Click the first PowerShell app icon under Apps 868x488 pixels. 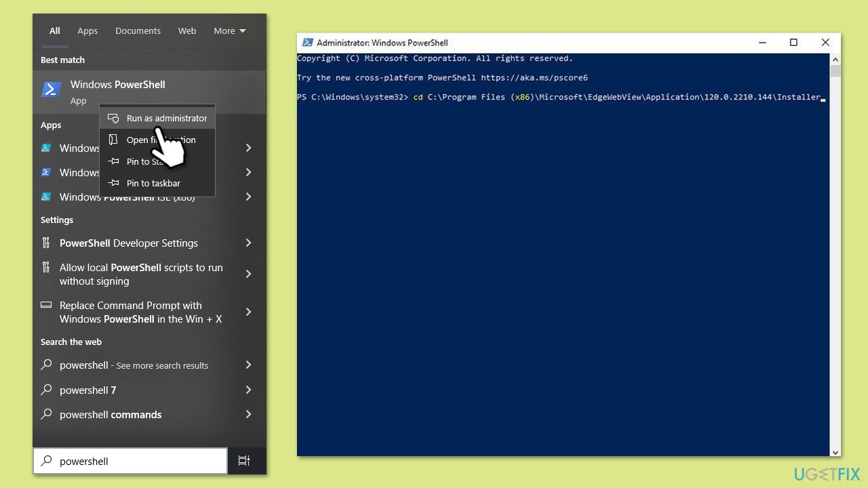(46, 148)
